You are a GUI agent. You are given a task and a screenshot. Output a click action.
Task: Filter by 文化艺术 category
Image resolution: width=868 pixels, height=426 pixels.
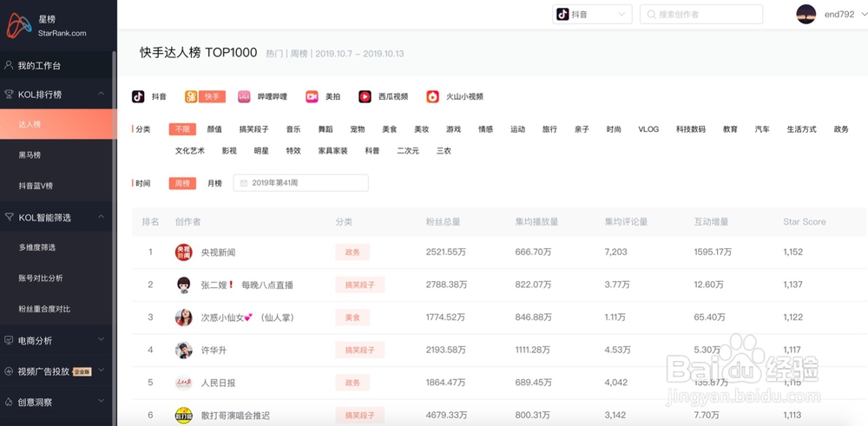click(x=190, y=150)
